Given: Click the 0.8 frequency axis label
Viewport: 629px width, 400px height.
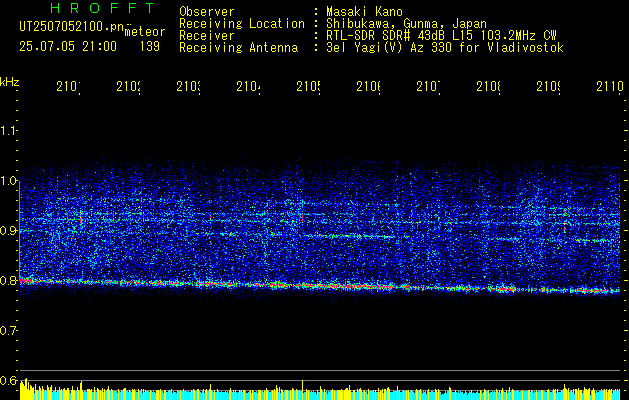Looking at the screenshot, I should (8, 280).
